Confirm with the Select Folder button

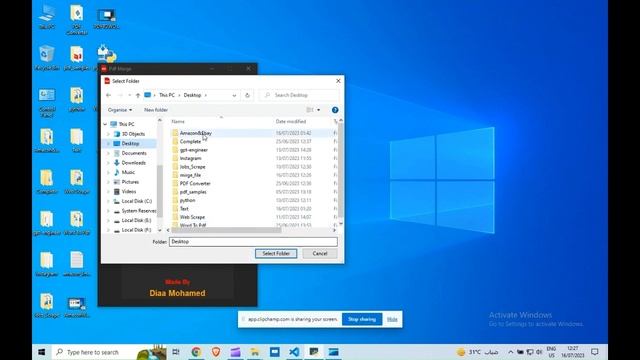click(276, 253)
